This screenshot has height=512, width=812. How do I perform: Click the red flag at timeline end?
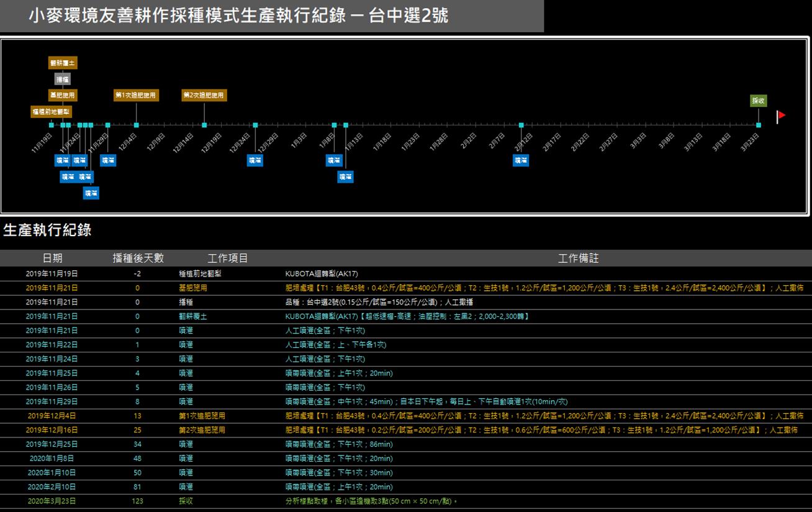point(781,116)
